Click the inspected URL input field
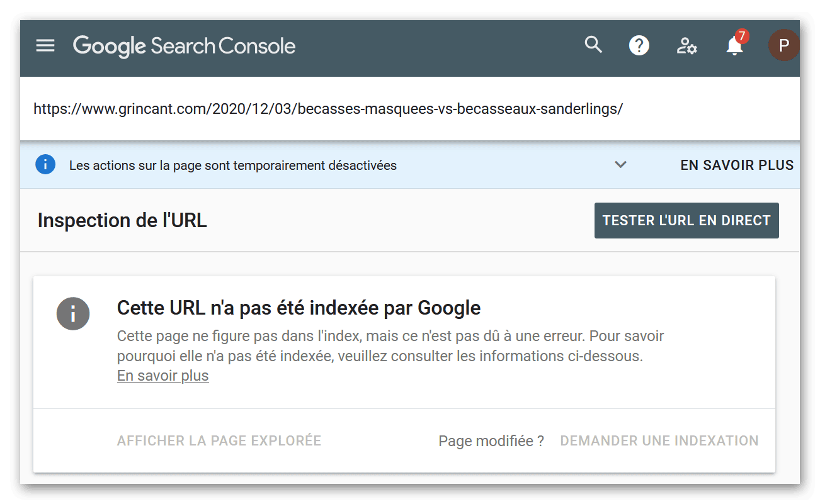 point(410,109)
